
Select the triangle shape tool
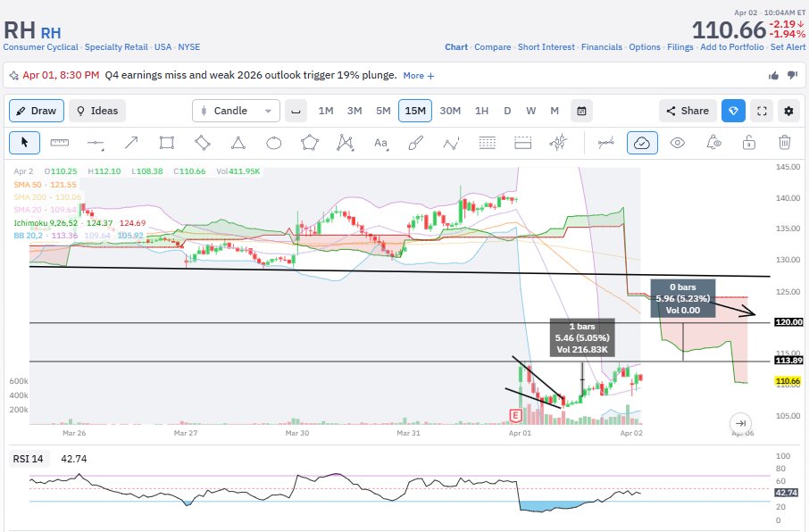[x=238, y=143]
